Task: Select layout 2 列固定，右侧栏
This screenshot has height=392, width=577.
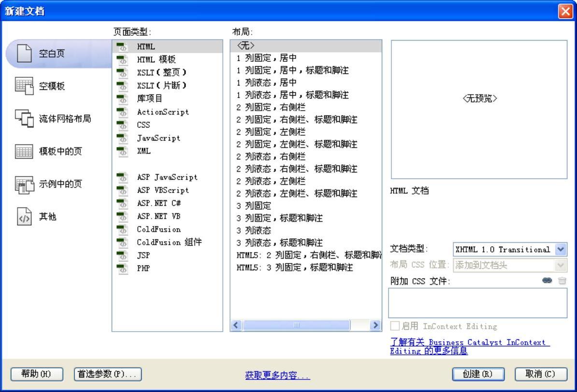Action: point(306,107)
